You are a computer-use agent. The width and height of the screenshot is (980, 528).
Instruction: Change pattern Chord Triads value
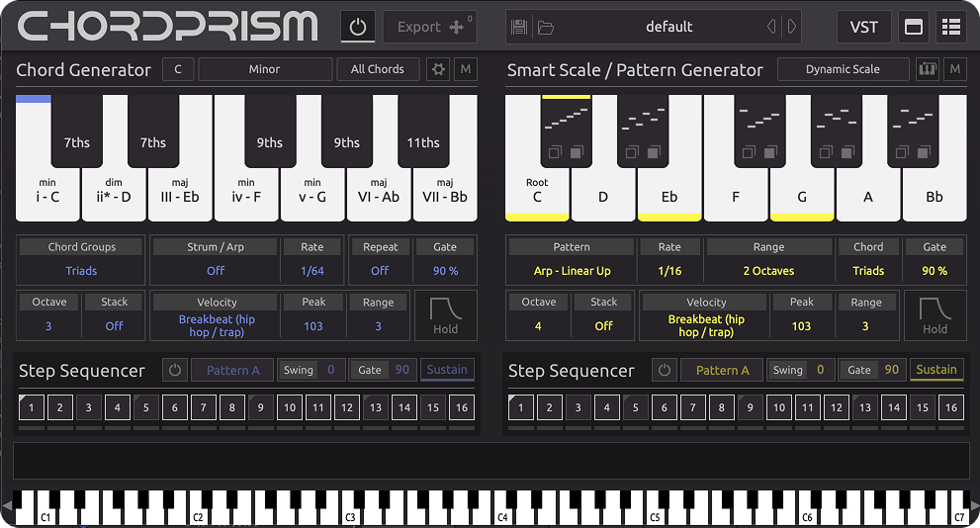coord(869,271)
